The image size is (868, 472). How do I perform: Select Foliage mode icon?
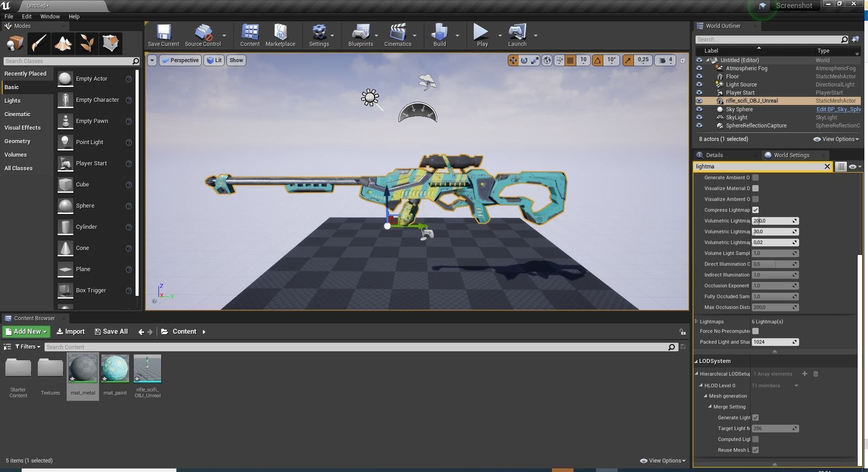tap(86, 43)
